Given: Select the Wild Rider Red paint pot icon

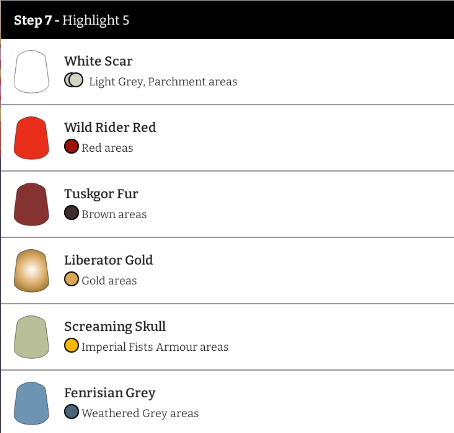Looking at the screenshot, I should 31,138.
